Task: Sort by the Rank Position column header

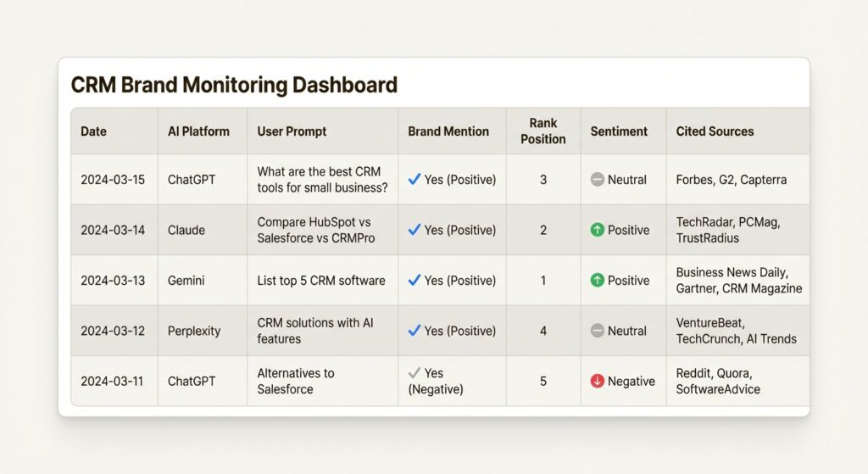Action: pos(542,131)
